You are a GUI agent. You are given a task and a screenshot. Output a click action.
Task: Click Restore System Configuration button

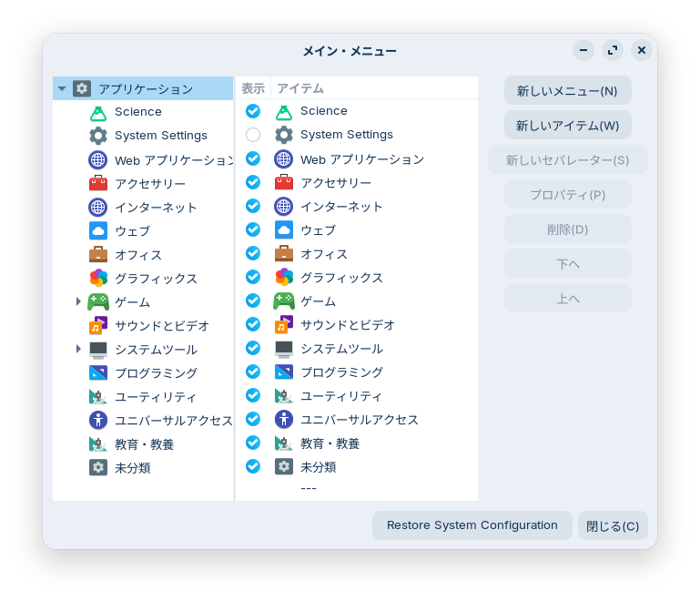tap(472, 525)
